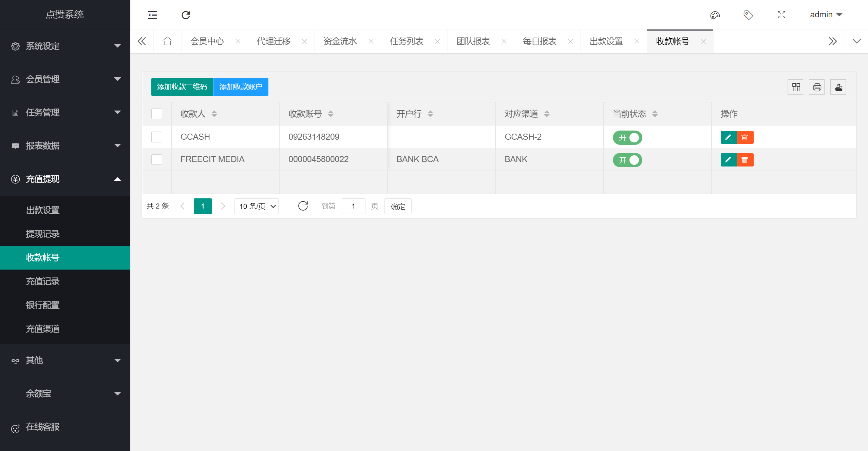Click the tag notes icon in header
The image size is (868, 451).
point(748,15)
